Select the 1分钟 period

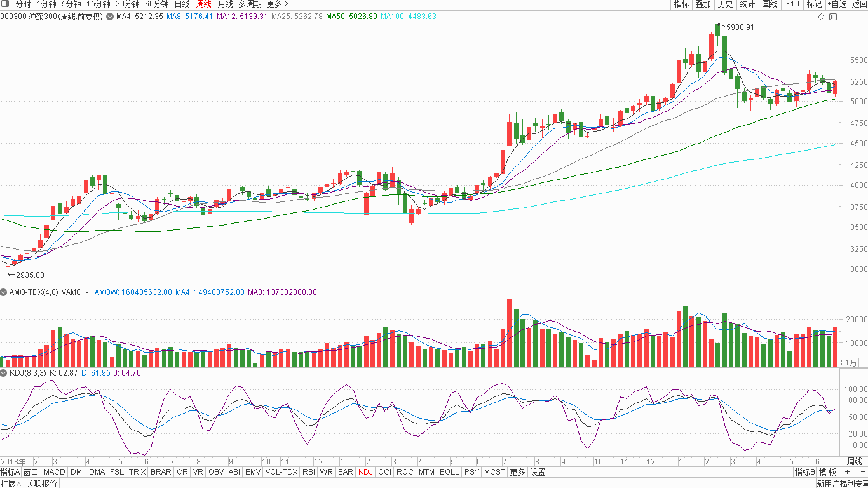(46, 4)
